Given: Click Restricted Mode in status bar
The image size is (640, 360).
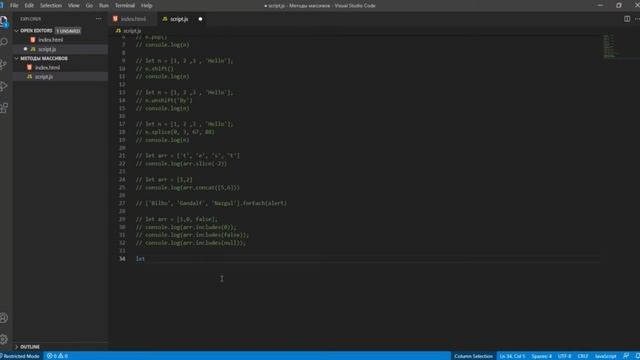Looking at the screenshot, I should [20, 356].
